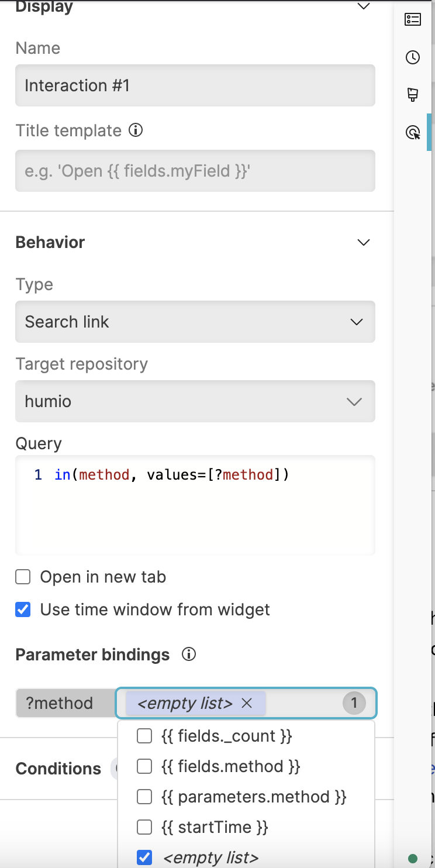Click inside the Name field Interaction #1
Viewport: 435px width, 868px height.
click(195, 85)
